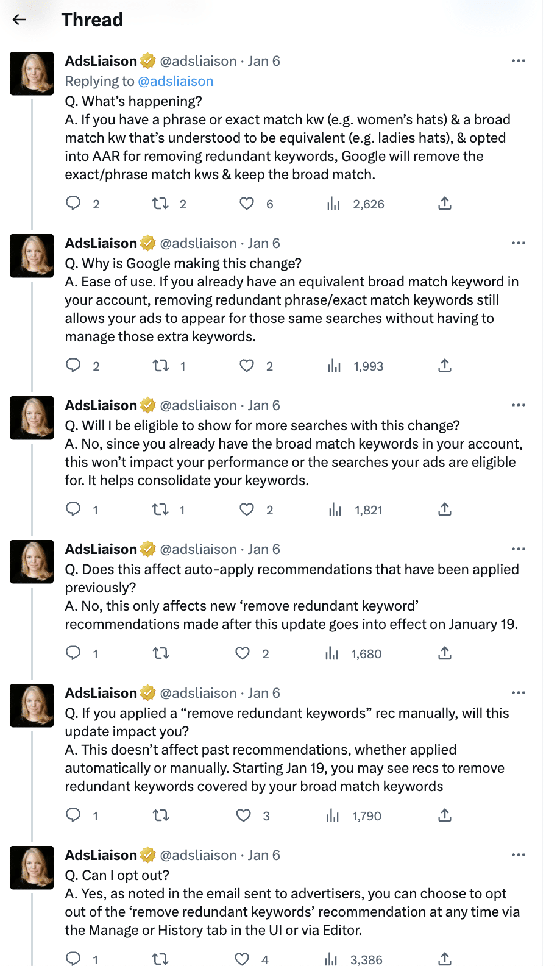Open the @adsliaison handle on the third tweet
The width and height of the screenshot is (560, 966).
pyautogui.click(x=197, y=405)
